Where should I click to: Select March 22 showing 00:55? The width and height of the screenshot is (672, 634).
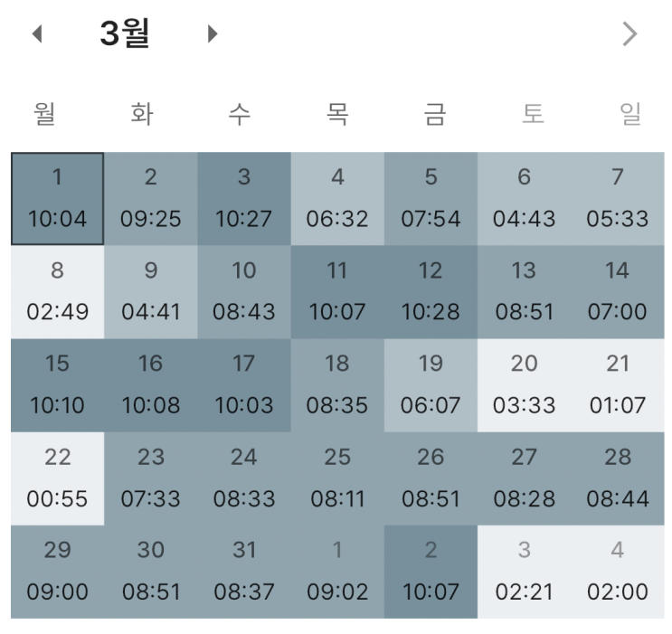pyautogui.click(x=57, y=478)
